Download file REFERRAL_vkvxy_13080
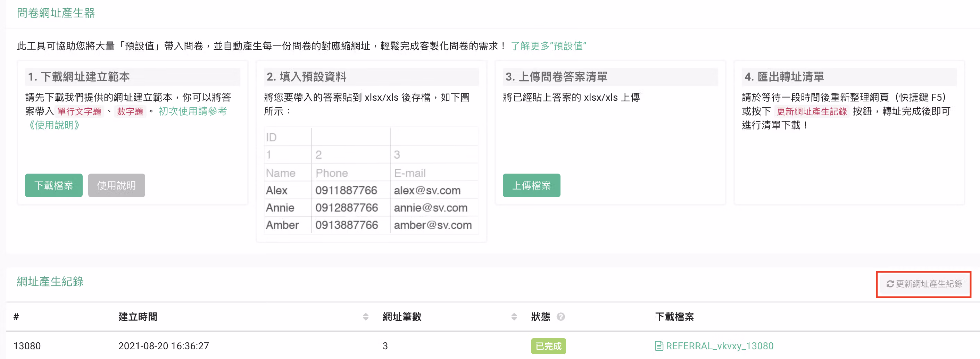Screen dimensions: 980x359 (x=719, y=346)
